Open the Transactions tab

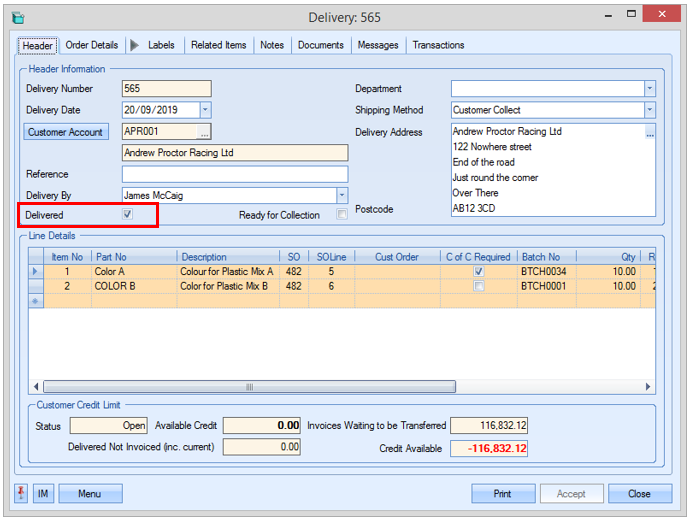438,45
